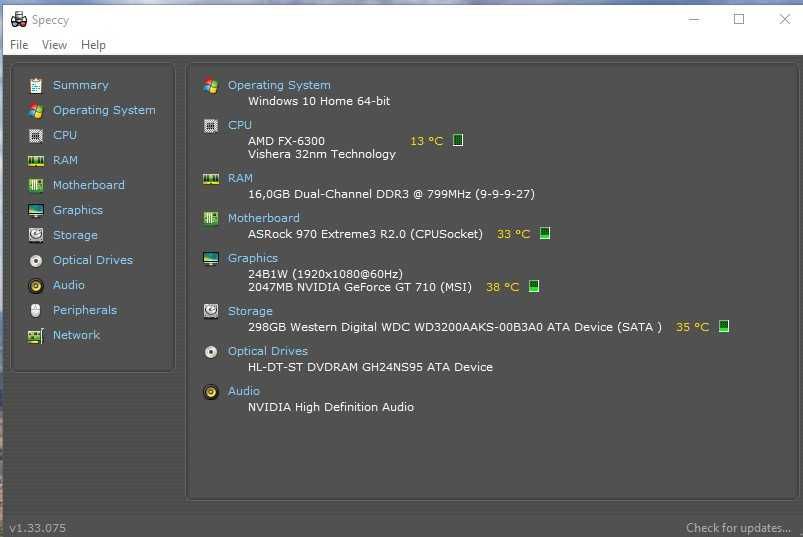Screen dimensions: 803x537
Task: Click the green status indicator beside 38 °C
Action: [534, 286]
